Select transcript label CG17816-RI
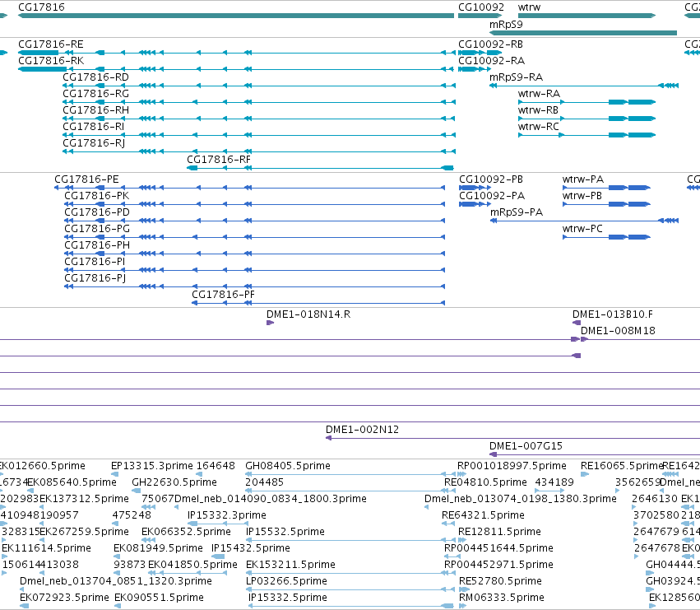Image resolution: width=700 pixels, height=610 pixels. click(x=94, y=127)
